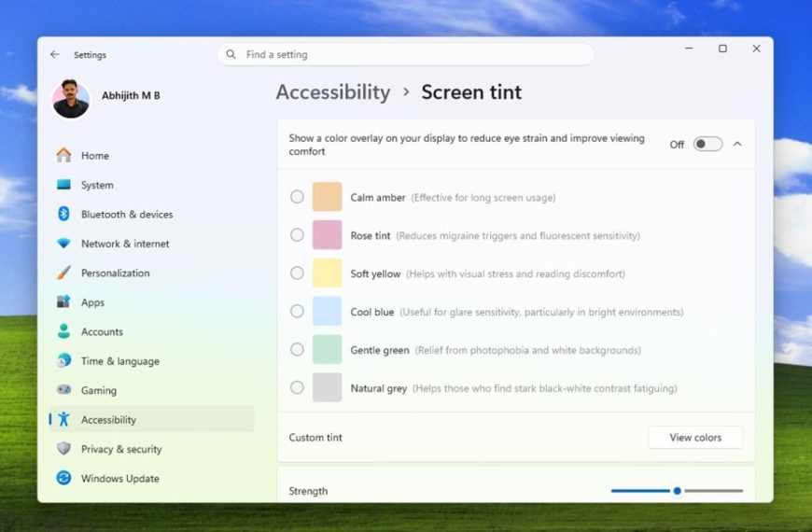812x532 pixels.
Task: Open Windows Update settings
Action: pos(151,478)
